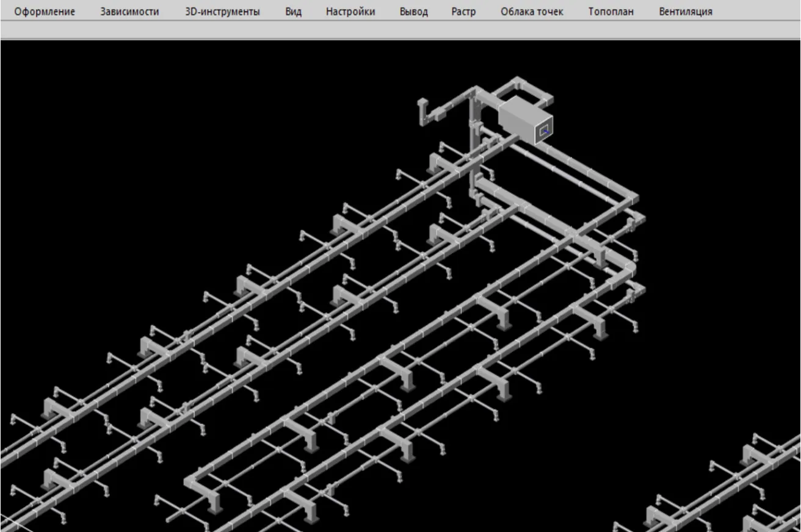Open the 3D-инструменты tab

tap(222, 12)
